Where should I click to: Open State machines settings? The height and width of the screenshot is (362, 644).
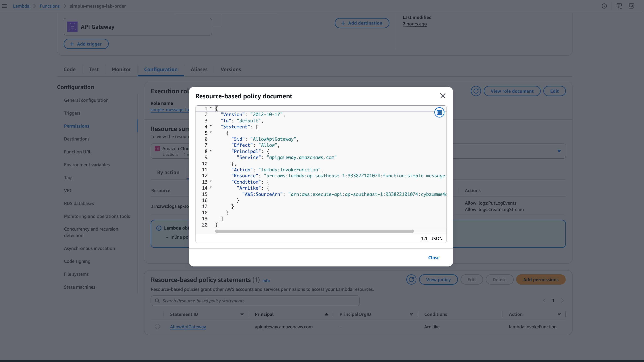click(80, 287)
